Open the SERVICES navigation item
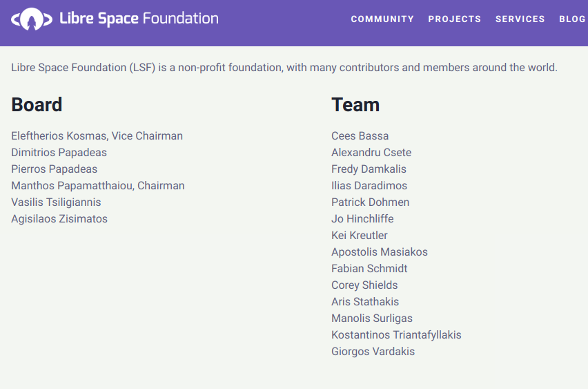Screen dimensions: 588x389 (520, 19)
